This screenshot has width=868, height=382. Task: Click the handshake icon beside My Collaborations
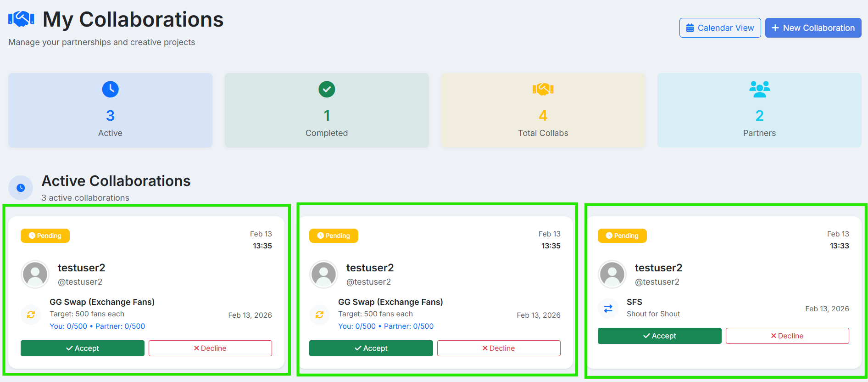pos(21,19)
